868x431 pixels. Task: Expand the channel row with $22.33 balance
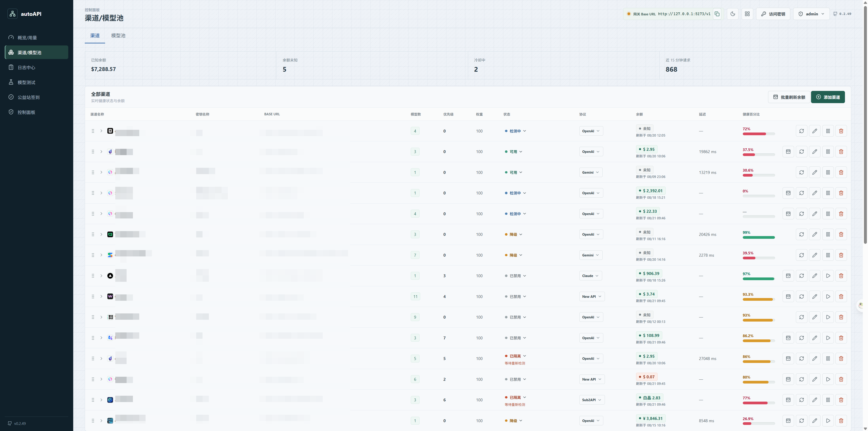click(101, 214)
